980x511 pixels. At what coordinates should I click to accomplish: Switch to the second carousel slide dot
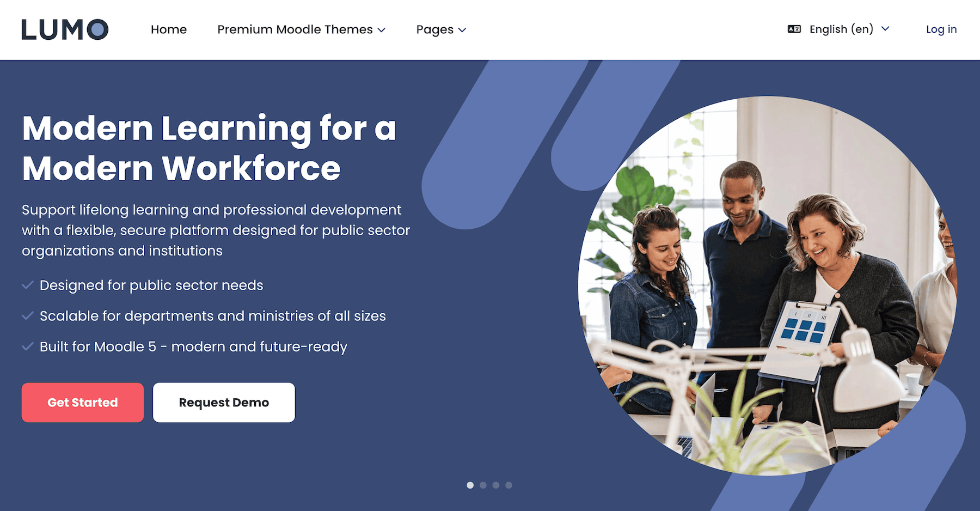[x=483, y=485]
